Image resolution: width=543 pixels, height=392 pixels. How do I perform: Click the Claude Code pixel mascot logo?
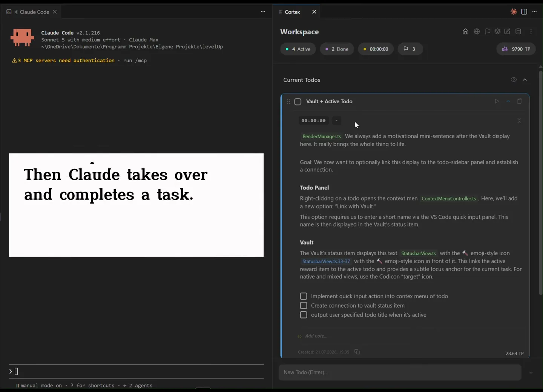coord(22,37)
